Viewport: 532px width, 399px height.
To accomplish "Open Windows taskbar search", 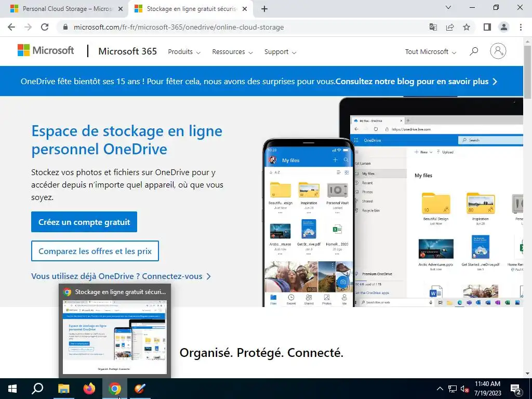I will pos(37,389).
